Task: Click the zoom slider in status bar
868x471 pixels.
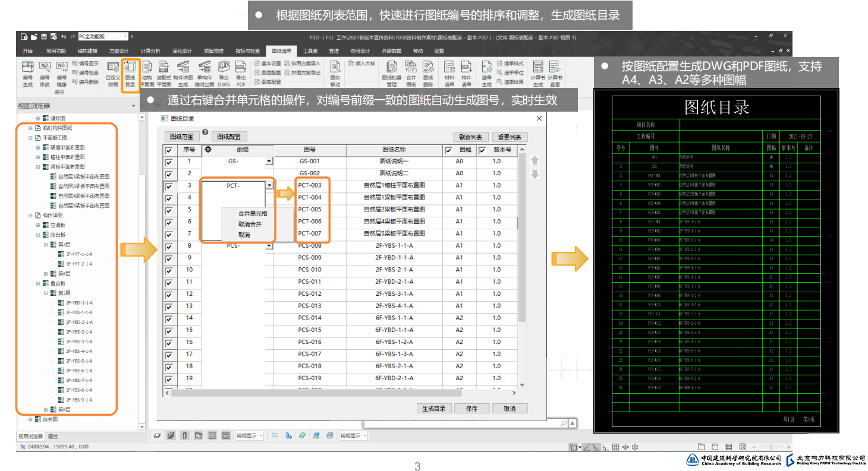Action: [x=771, y=447]
